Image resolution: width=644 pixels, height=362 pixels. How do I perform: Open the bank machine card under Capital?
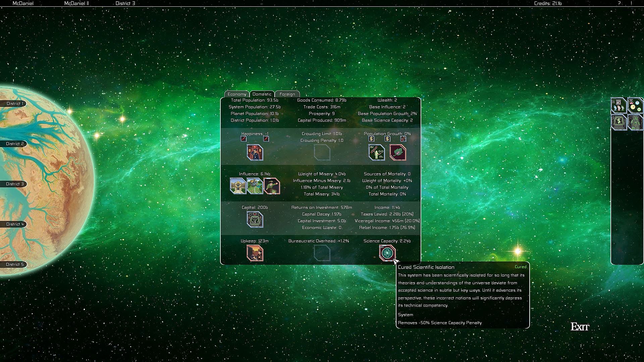click(x=255, y=220)
